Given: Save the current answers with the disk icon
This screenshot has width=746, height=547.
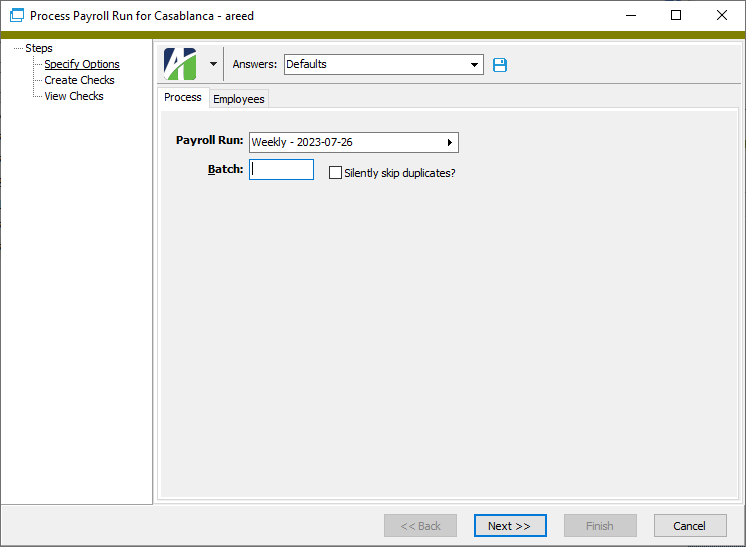Looking at the screenshot, I should 501,65.
